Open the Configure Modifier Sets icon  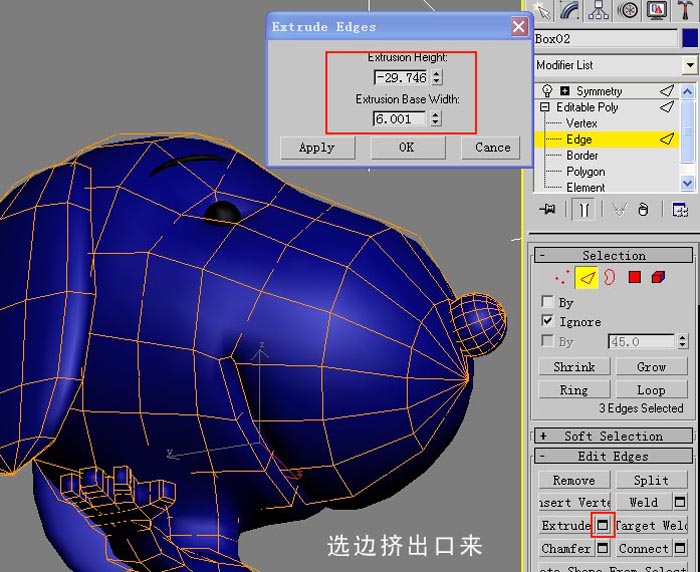[x=680, y=209]
